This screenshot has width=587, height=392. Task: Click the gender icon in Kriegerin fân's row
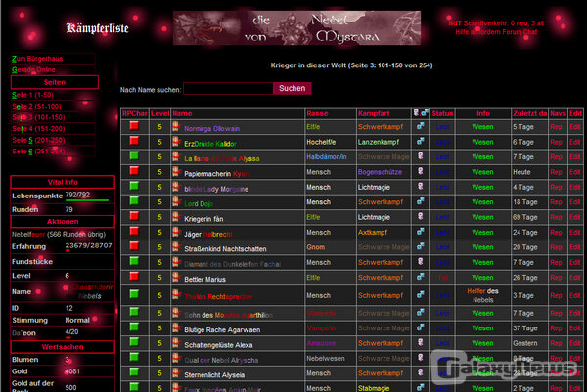tap(420, 216)
